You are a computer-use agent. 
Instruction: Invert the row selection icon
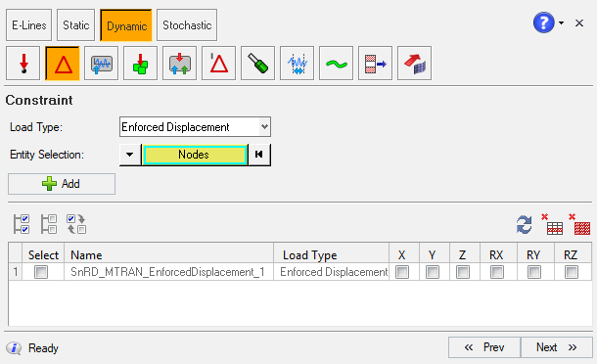(x=76, y=224)
